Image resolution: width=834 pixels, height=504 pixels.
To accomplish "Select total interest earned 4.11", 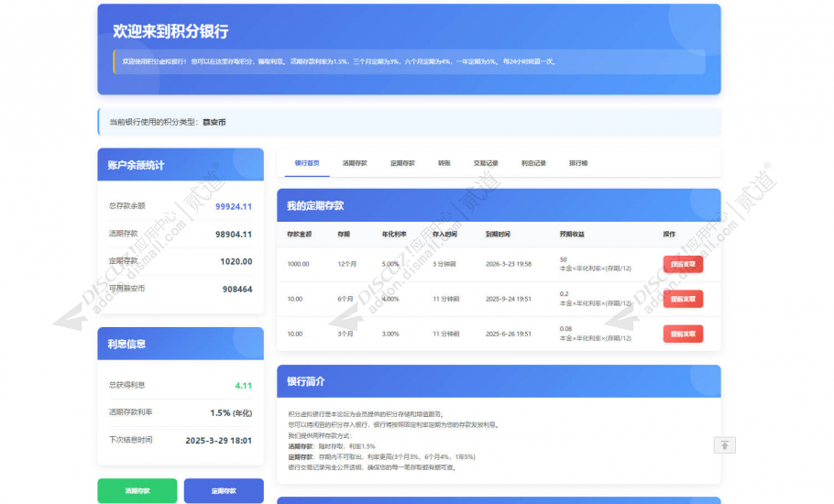I will (244, 386).
